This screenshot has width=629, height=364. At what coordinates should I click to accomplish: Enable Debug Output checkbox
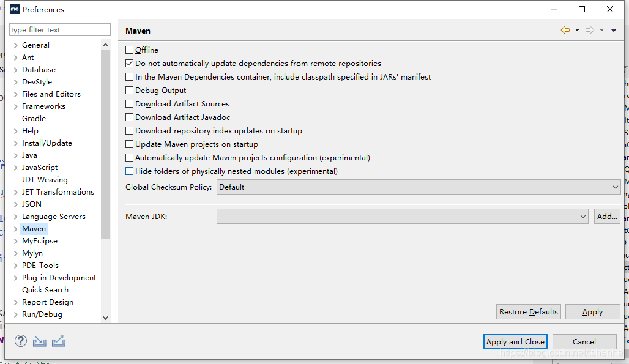[x=129, y=90]
